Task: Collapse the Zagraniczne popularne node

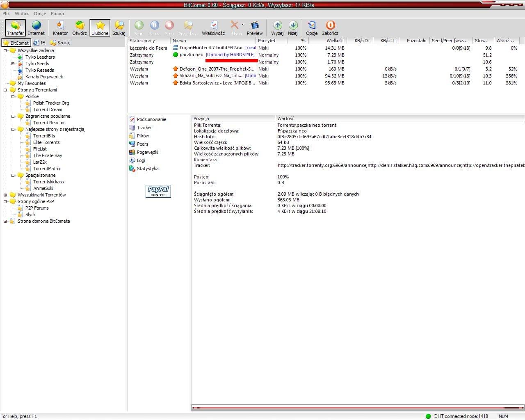Action: [x=13, y=116]
